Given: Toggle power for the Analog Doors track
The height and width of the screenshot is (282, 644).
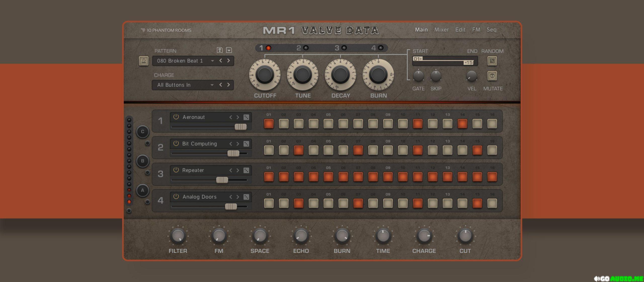Looking at the screenshot, I should tap(176, 197).
